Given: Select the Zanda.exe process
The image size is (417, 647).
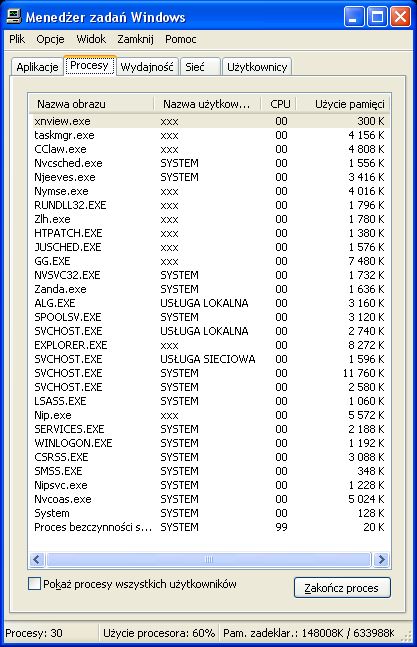Looking at the screenshot, I should 209,289.
